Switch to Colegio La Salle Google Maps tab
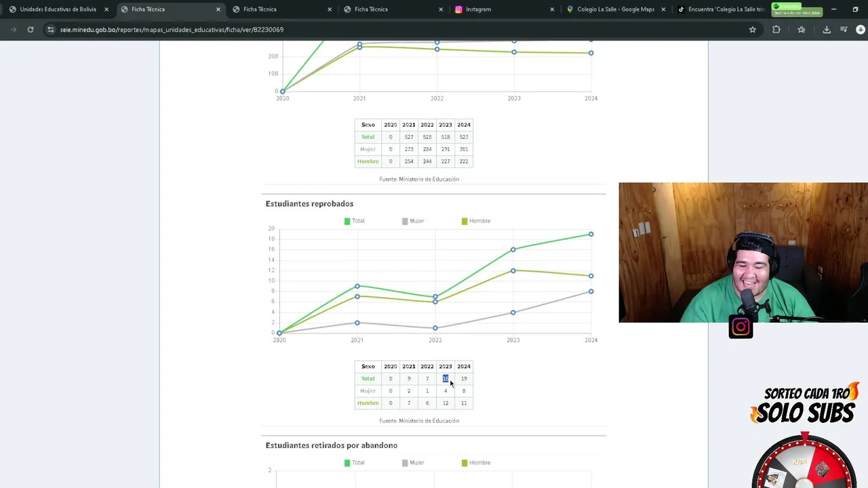The height and width of the screenshot is (488, 868). coord(615,9)
